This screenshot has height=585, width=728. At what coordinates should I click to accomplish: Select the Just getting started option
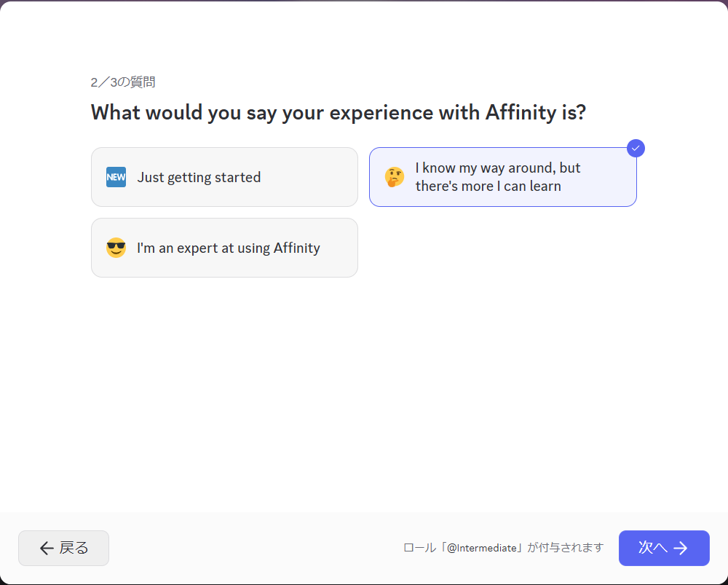224,177
